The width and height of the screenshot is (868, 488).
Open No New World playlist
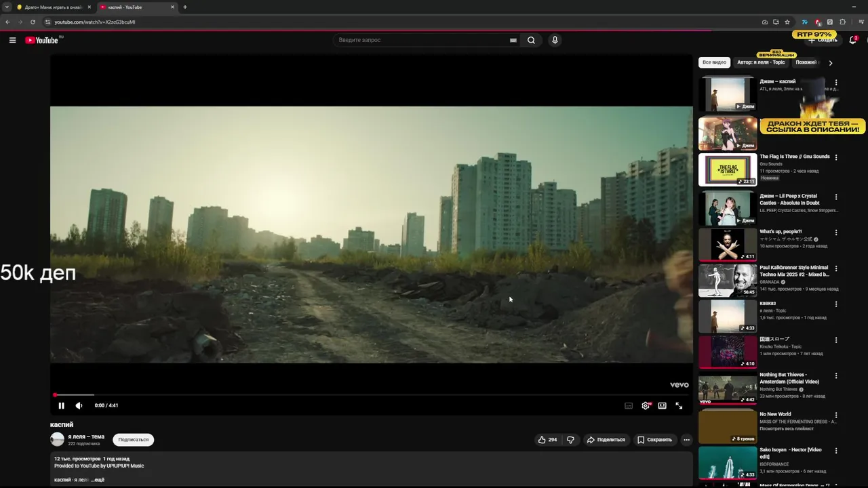coord(728,426)
